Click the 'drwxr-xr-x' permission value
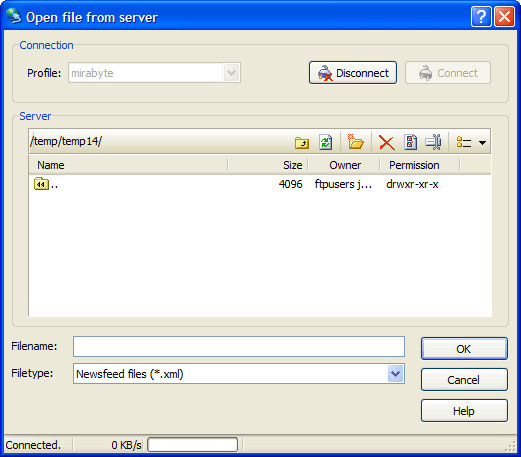 pos(412,184)
